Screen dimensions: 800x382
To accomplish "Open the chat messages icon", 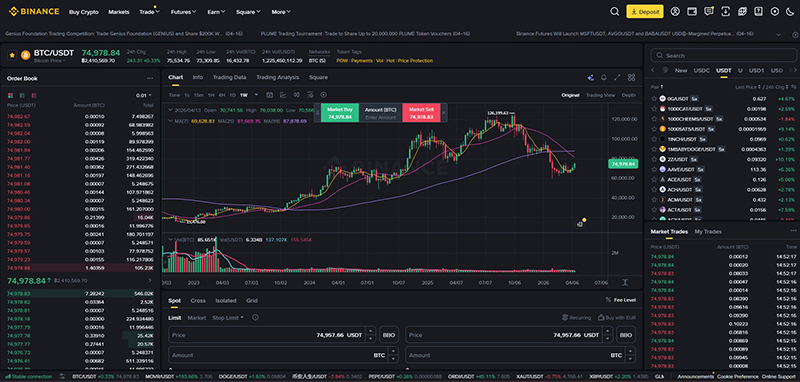I will click(709, 11).
